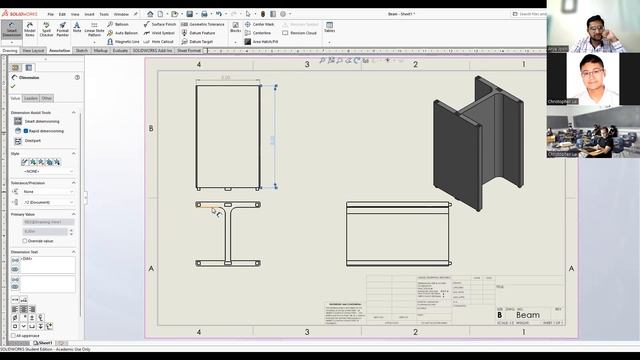This screenshot has height=360, width=640.
Task: Open the style <NONE> dropdown
Action: pos(49,172)
